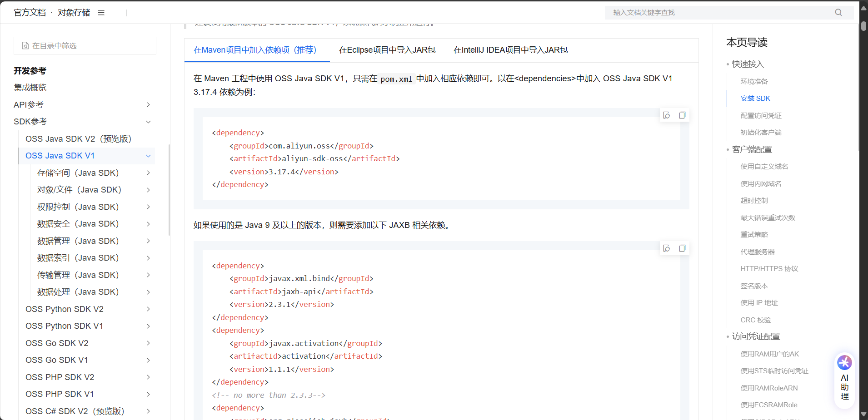Jump to 客户端配置 in page outline

[752, 149]
